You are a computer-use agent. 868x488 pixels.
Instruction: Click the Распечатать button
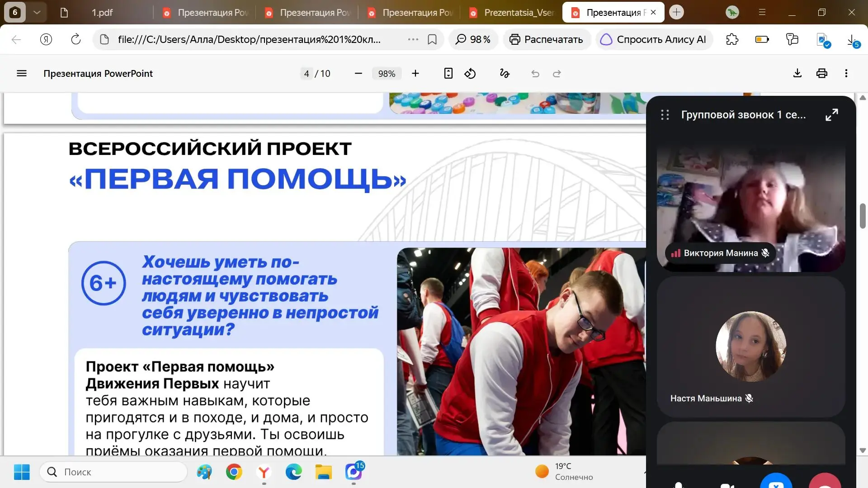coord(546,40)
